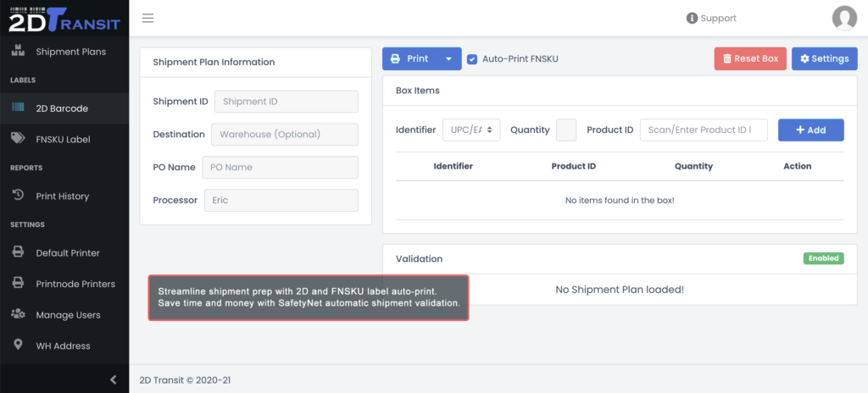Click "No Shipment Plan loaded!" message

point(620,290)
